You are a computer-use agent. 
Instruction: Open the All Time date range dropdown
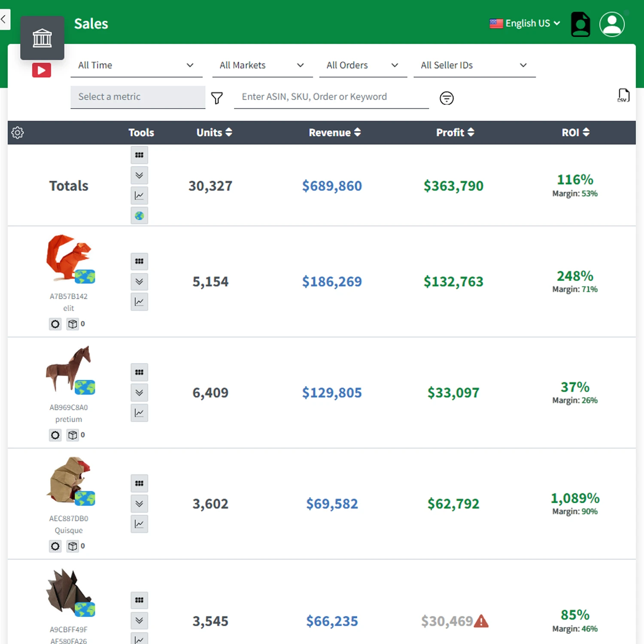coord(137,65)
